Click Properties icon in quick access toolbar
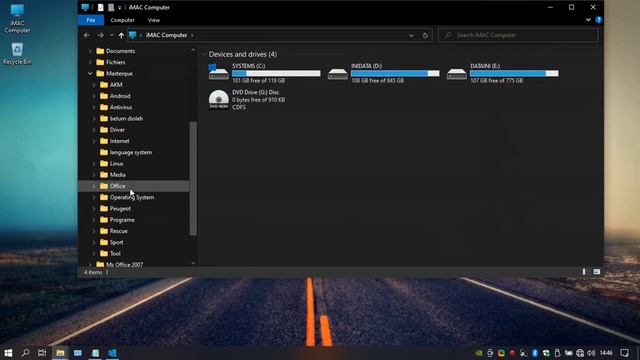Image resolution: width=640 pixels, height=360 pixels. 100,7
